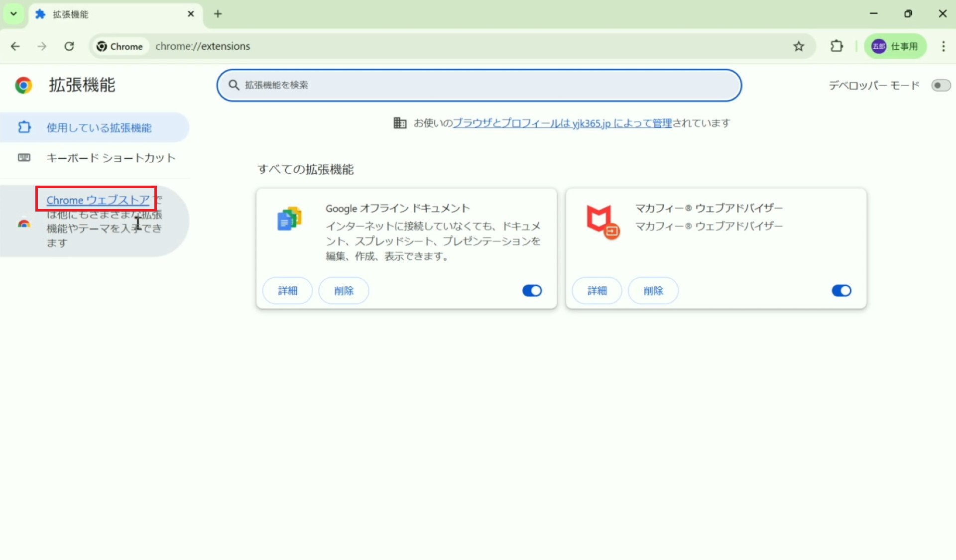
Task: Turn off マカフィー ウェブアドバイザー toggle
Action: click(x=841, y=291)
